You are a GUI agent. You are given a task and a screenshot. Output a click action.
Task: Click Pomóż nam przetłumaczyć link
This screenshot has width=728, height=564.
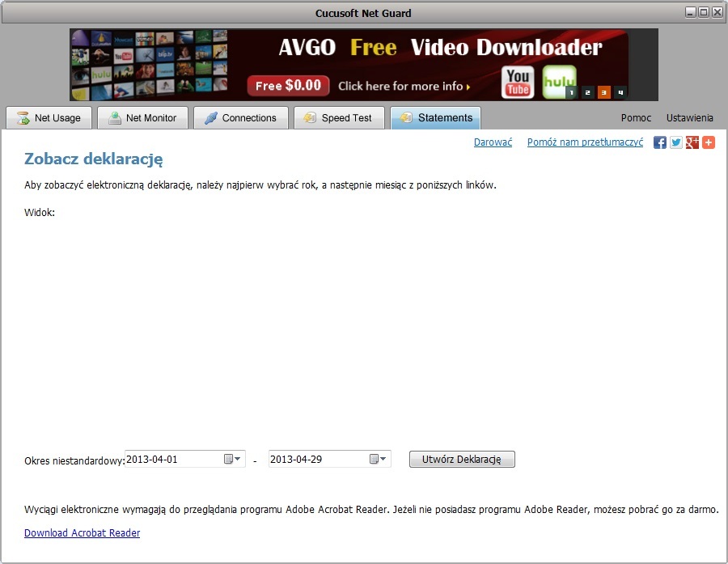585,142
